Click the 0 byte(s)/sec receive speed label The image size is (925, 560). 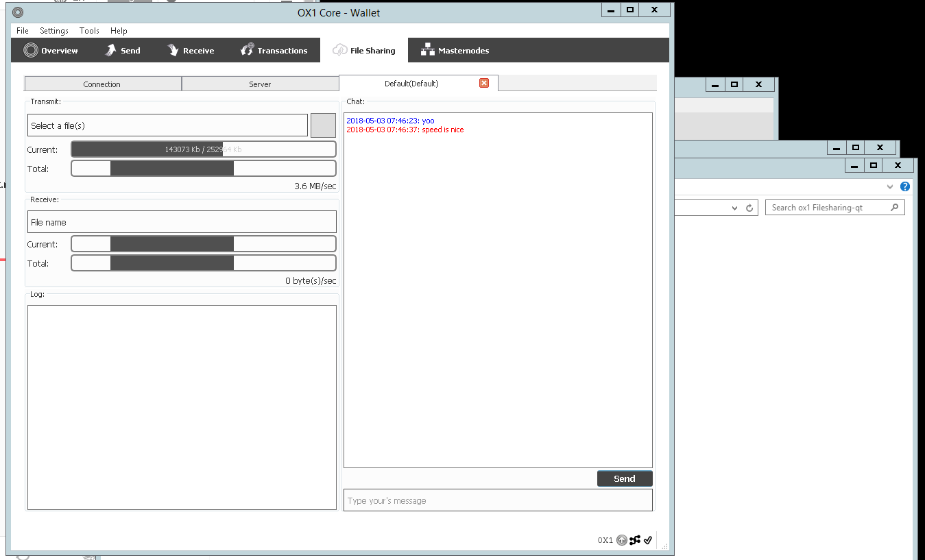pos(311,280)
